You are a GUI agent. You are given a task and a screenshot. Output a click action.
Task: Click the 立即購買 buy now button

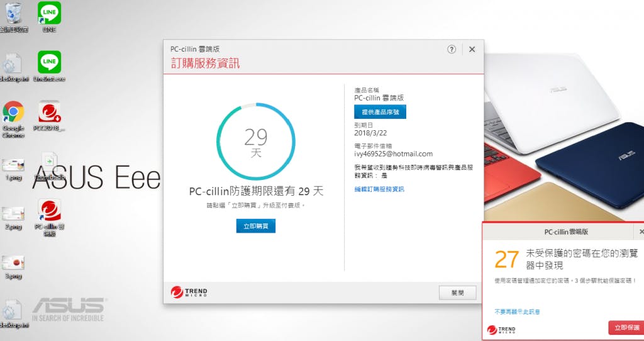tap(256, 225)
